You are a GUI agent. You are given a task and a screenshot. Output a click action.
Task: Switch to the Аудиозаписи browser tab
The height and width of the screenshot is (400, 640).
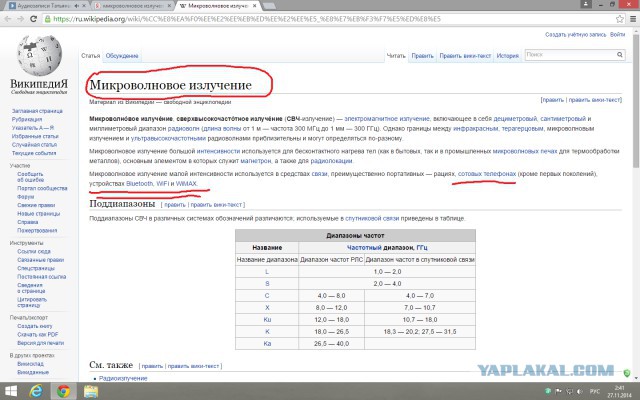48,6
